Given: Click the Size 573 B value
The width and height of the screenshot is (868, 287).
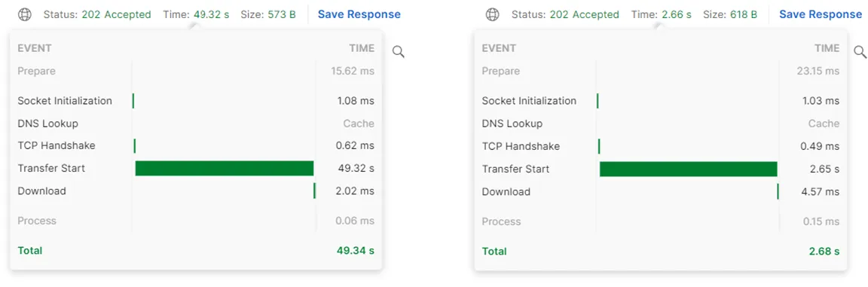Looking at the screenshot, I should [281, 14].
